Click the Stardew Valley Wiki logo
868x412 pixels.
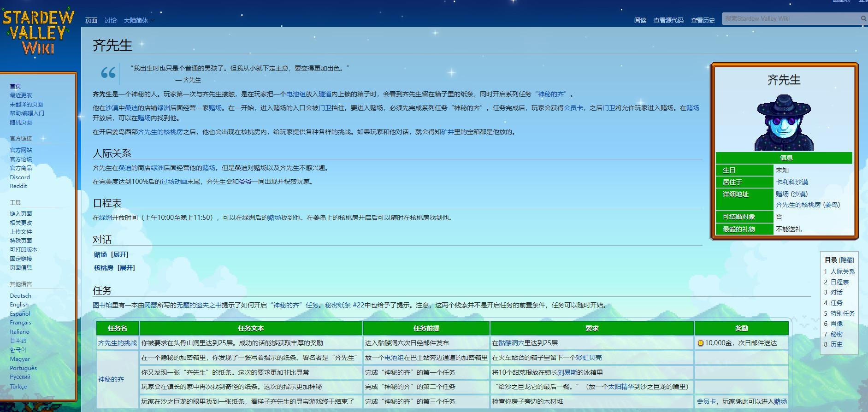tap(38, 32)
